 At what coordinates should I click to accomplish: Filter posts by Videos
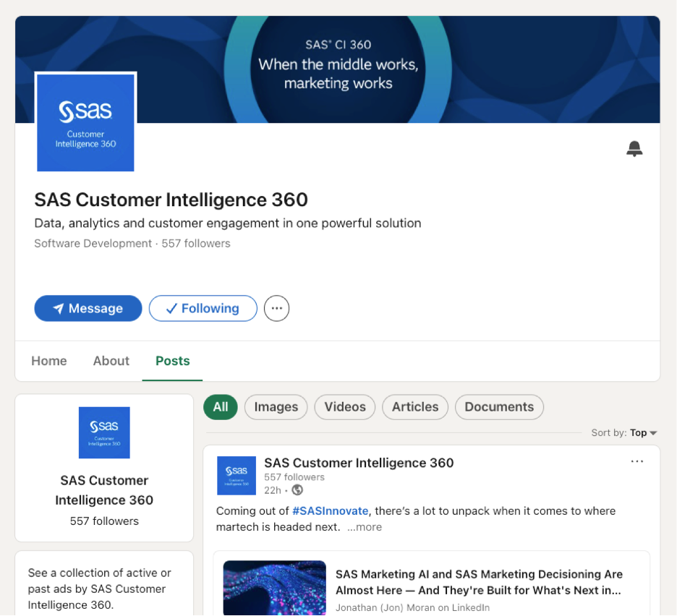(344, 406)
